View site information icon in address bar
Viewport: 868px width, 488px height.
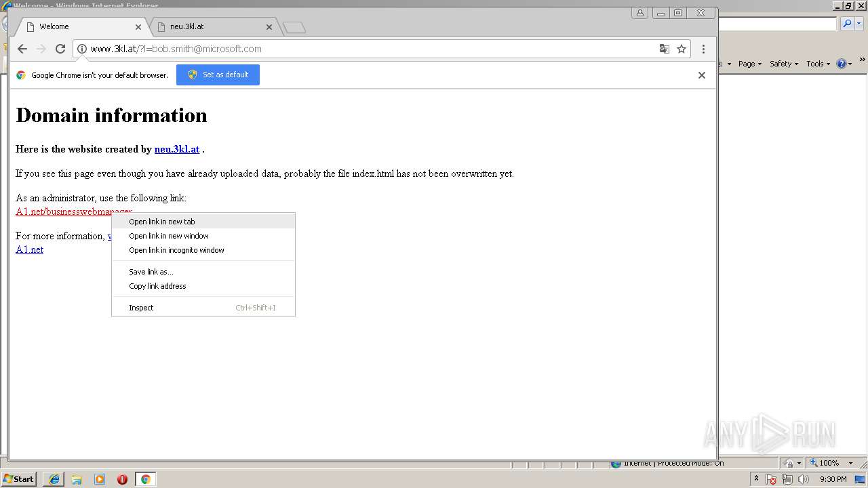coord(82,49)
